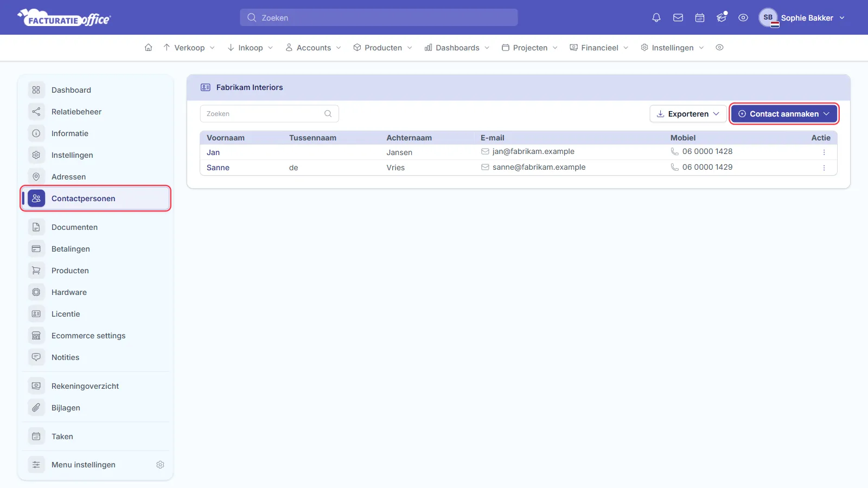Open the calendar icon in header
This screenshot has height=488, width=868.
click(x=700, y=17)
